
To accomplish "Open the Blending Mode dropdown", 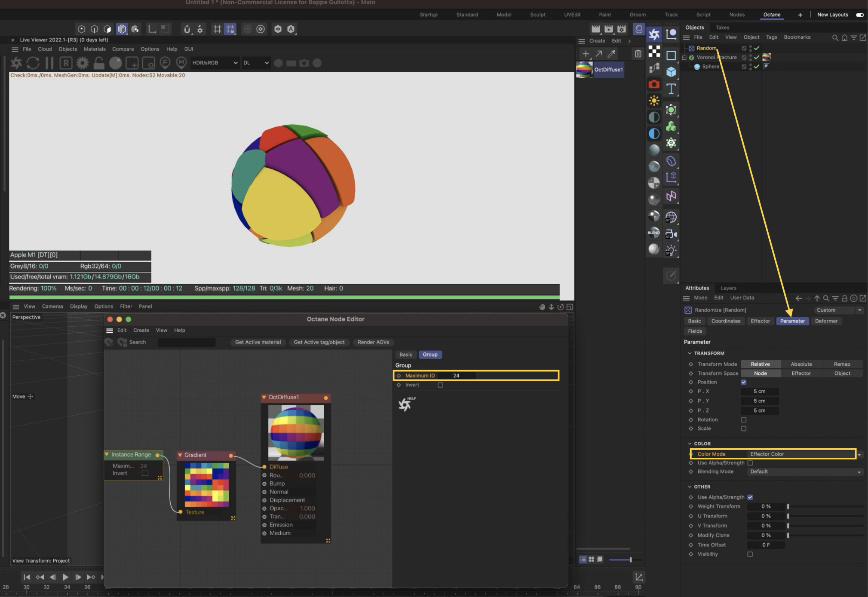I will 804,472.
